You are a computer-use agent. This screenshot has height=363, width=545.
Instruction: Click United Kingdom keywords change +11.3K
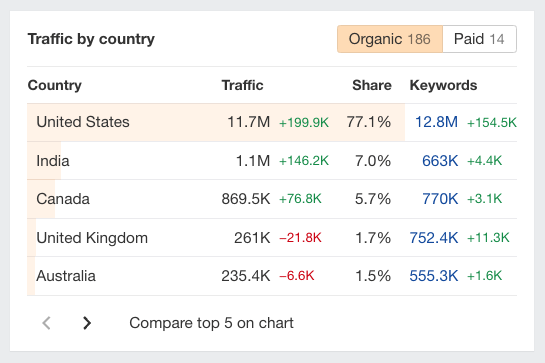point(488,238)
